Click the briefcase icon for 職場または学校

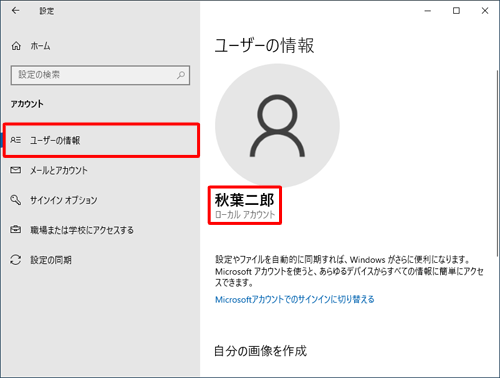pos(15,230)
